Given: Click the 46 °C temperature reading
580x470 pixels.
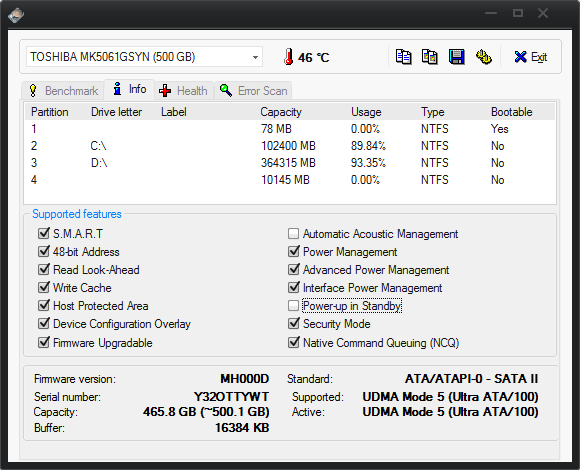Looking at the screenshot, I should tap(313, 57).
